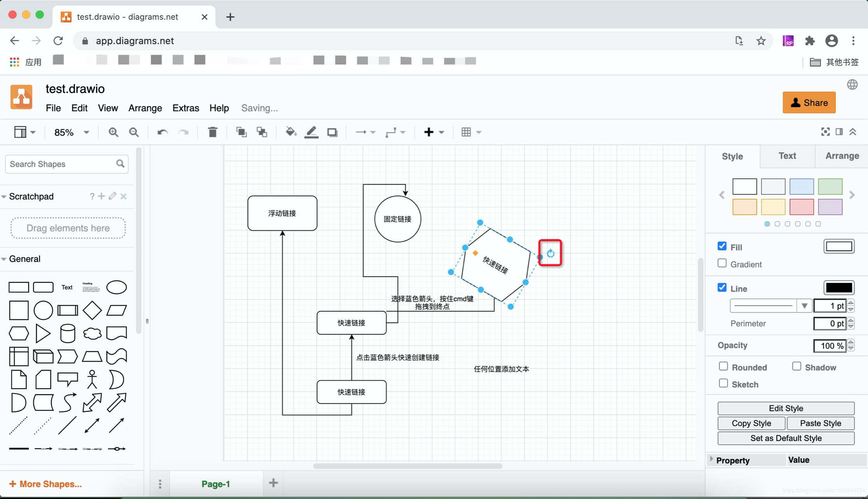Click the Shadow toolbar icon
The image size is (868, 499).
332,132
